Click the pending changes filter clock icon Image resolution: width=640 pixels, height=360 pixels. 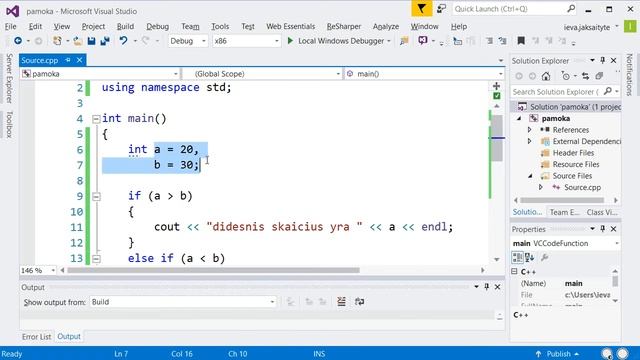click(x=566, y=76)
